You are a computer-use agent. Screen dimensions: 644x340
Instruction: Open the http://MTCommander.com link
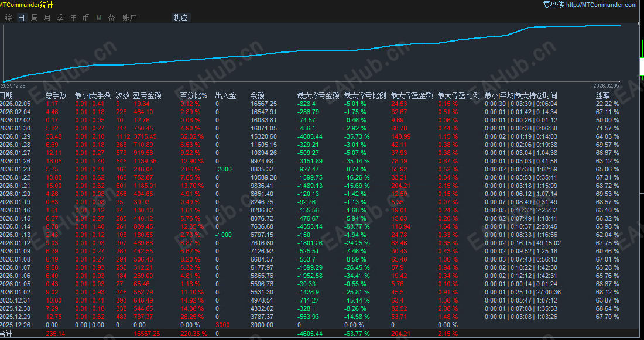click(601, 5)
